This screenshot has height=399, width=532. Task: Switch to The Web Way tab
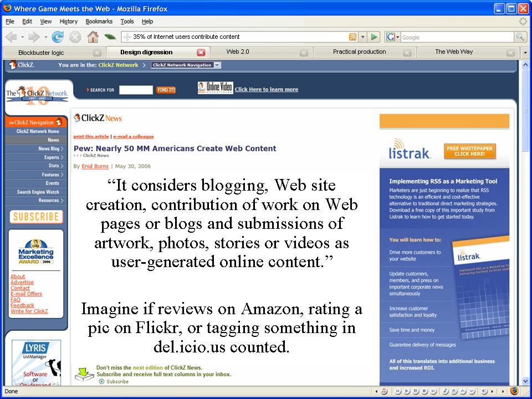(468, 53)
